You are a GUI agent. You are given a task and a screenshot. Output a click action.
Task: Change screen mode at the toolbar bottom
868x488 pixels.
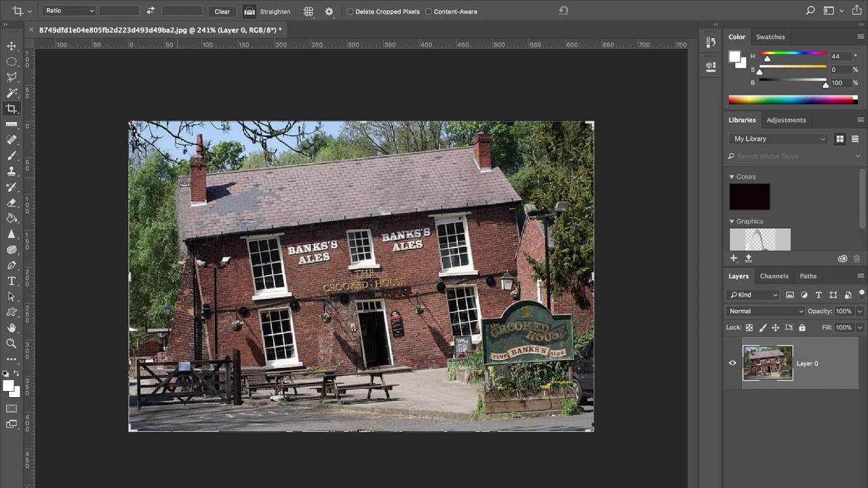click(12, 424)
